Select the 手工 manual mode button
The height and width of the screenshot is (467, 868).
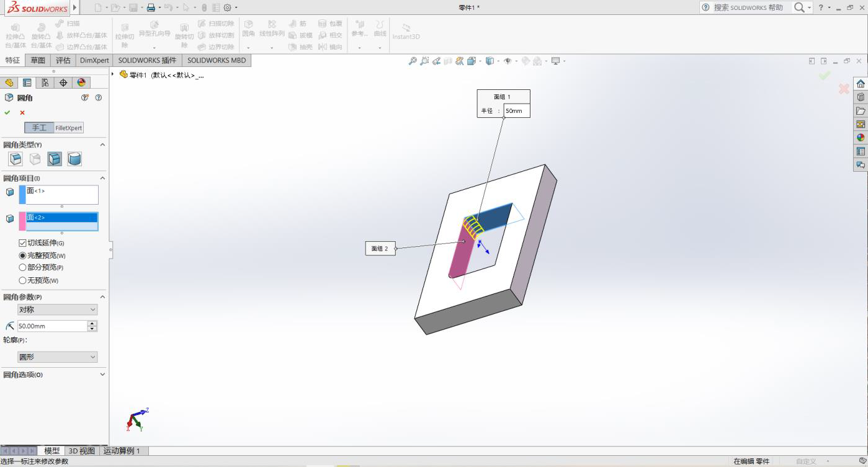pyautogui.click(x=39, y=128)
